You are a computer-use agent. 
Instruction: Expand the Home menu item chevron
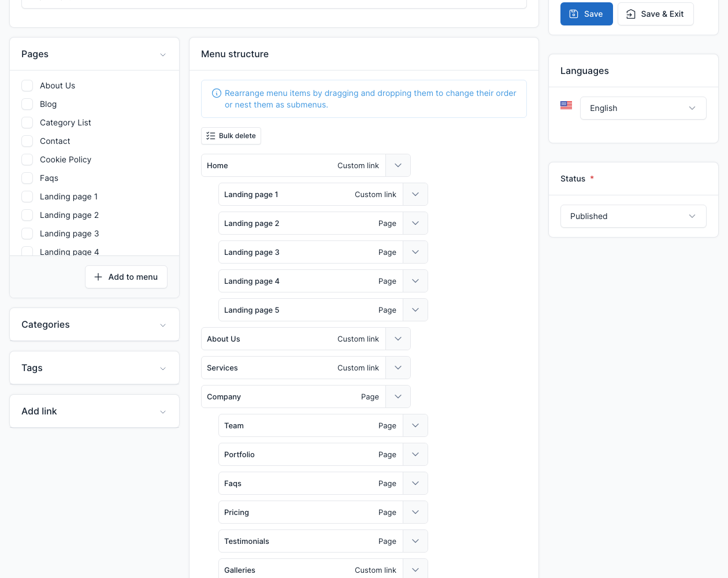(398, 165)
